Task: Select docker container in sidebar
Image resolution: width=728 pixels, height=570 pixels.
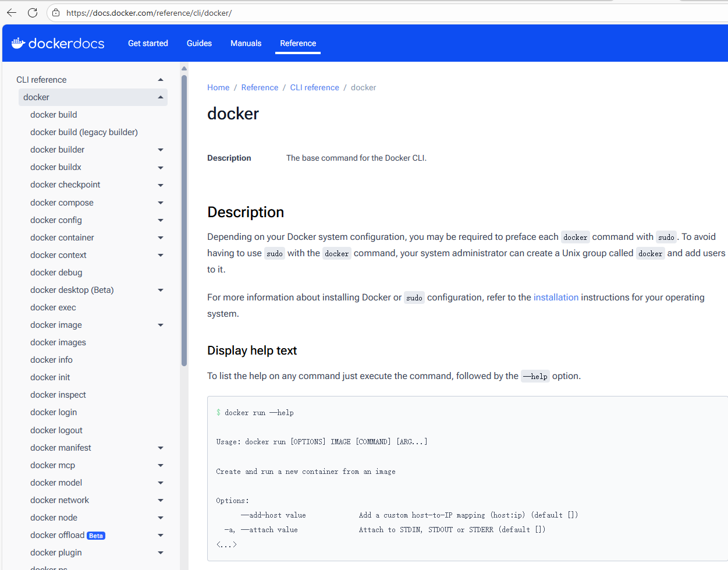Action: coord(62,238)
